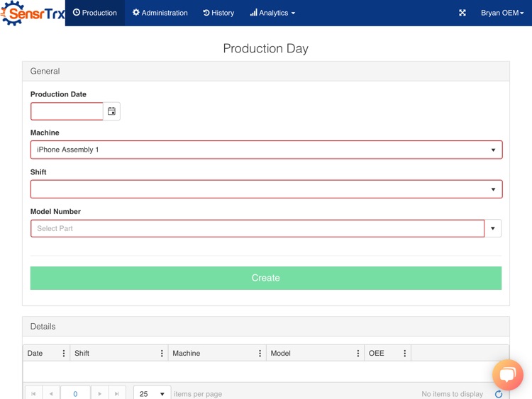Image resolution: width=532 pixels, height=399 pixels.
Task: Open the empty Shift dropdown
Action: pyautogui.click(x=266, y=189)
